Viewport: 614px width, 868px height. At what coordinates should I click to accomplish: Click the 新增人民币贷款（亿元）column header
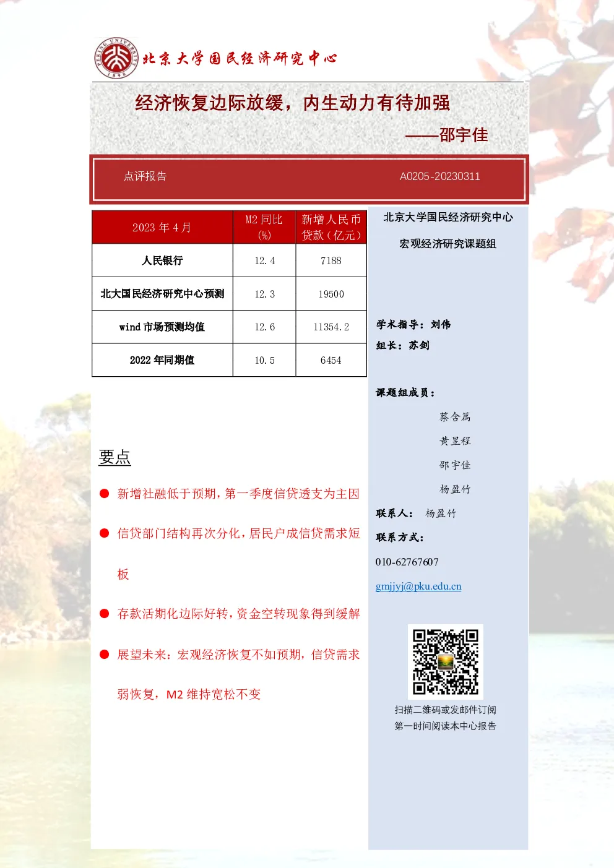click(331, 227)
